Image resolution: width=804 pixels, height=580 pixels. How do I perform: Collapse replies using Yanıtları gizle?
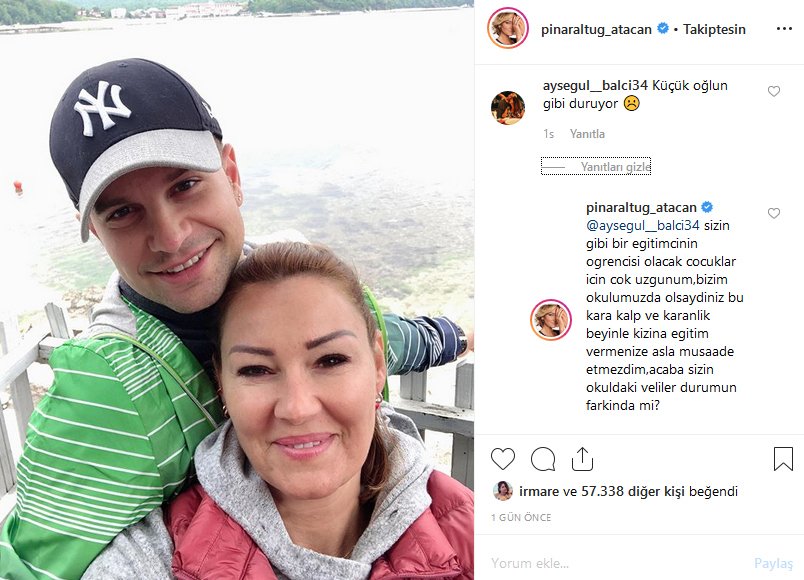596,166
